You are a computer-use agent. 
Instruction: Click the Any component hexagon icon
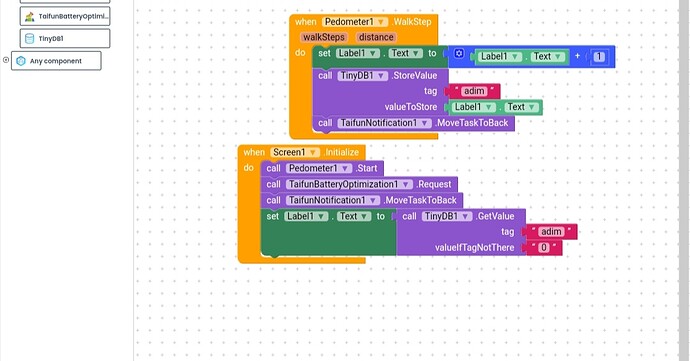[21, 61]
